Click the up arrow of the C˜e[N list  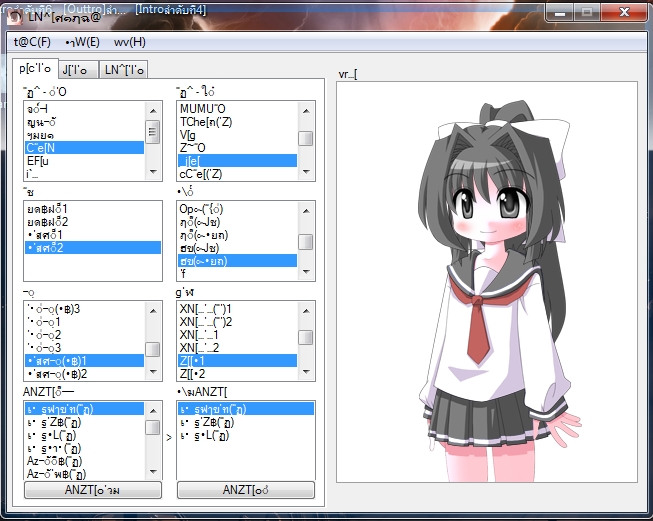click(153, 110)
